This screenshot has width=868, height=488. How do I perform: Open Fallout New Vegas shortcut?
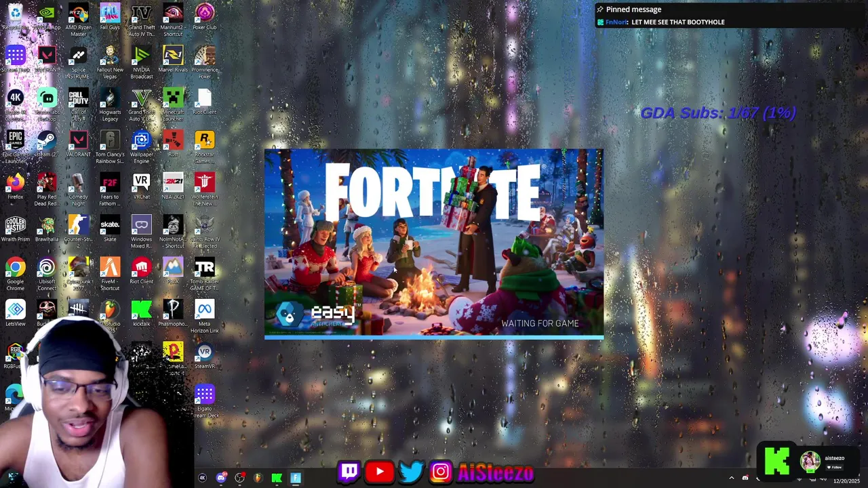coord(110,62)
